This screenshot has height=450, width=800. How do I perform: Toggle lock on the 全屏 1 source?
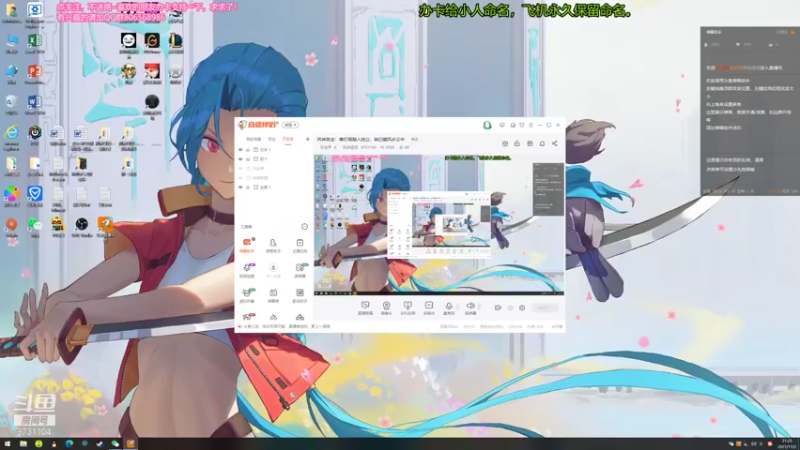[x=248, y=187]
